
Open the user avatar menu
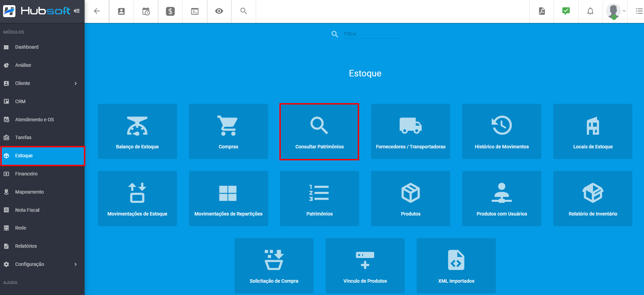[616, 11]
